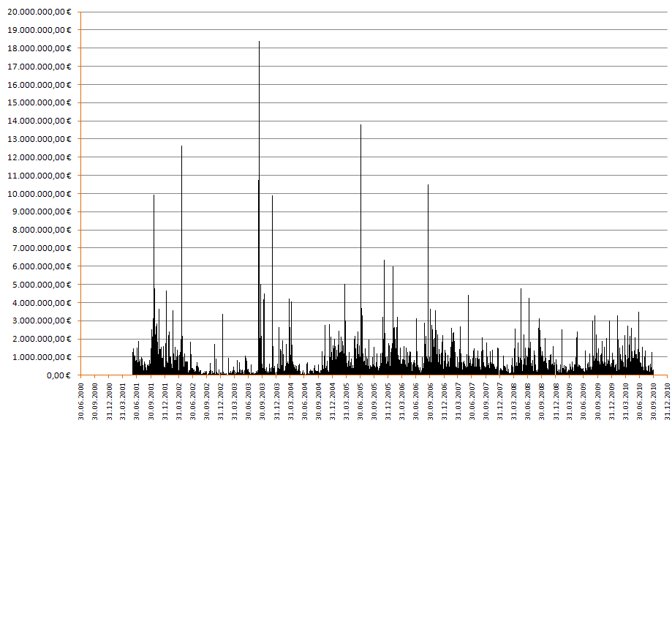
Task: Click the 20.000.000,00 € axis label
Action: click(39, 12)
